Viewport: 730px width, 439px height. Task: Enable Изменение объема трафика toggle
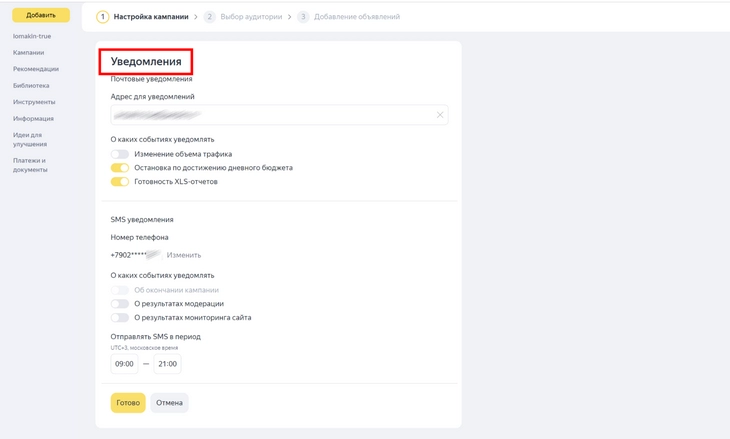click(x=120, y=154)
